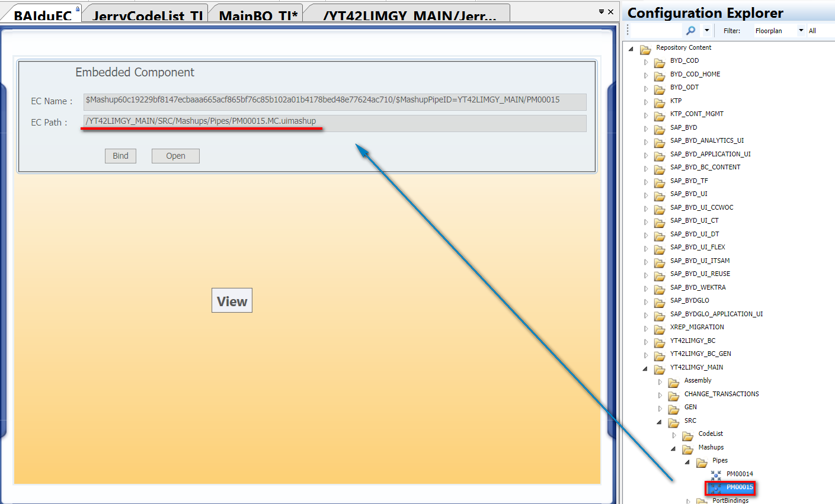The width and height of the screenshot is (835, 504).
Task: Collapse the YT42LIMGY_MAIN folder node
Action: (x=645, y=368)
